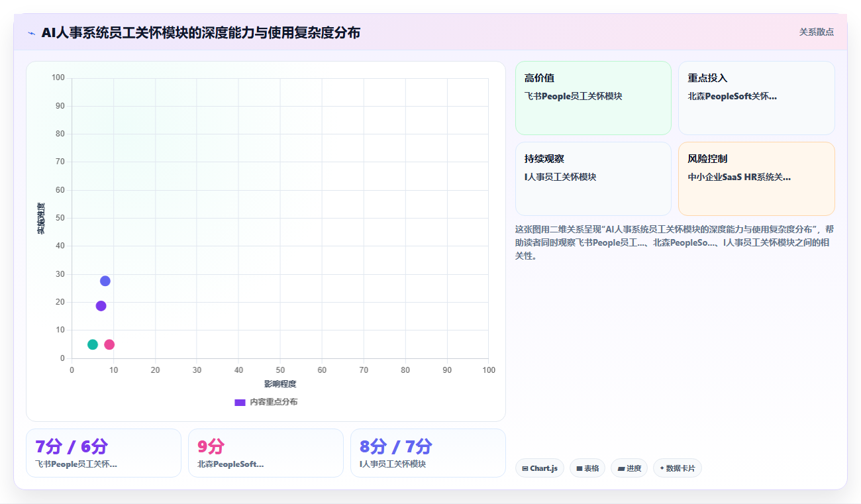Screen dimensions: 861x504
Task: Click the description paragraph starting 这张图用二维关系
Action: (674, 242)
